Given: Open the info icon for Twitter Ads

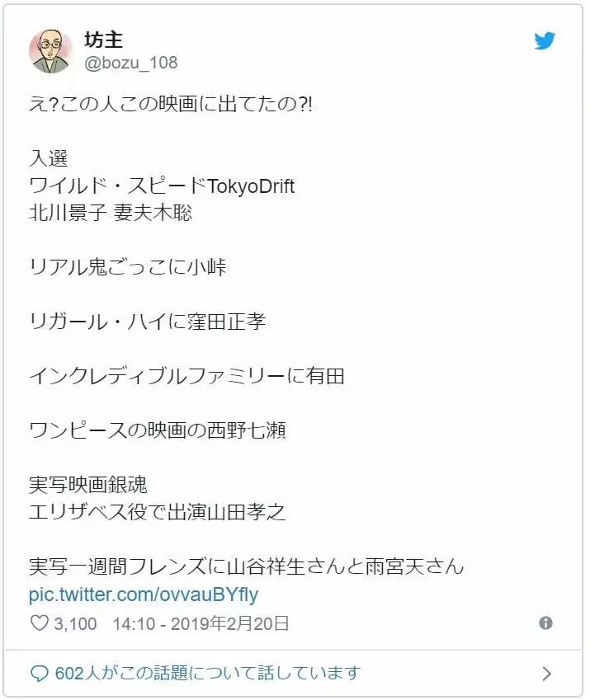Looking at the screenshot, I should pyautogui.click(x=545, y=622).
